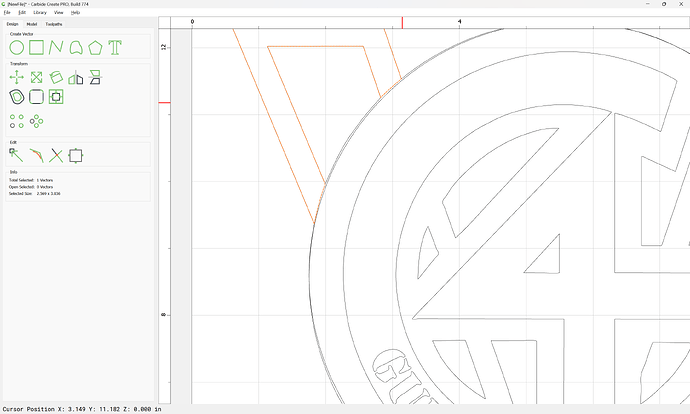690x414 pixels.
Task: Open the Align Vectors tool
Action: [x=56, y=97]
